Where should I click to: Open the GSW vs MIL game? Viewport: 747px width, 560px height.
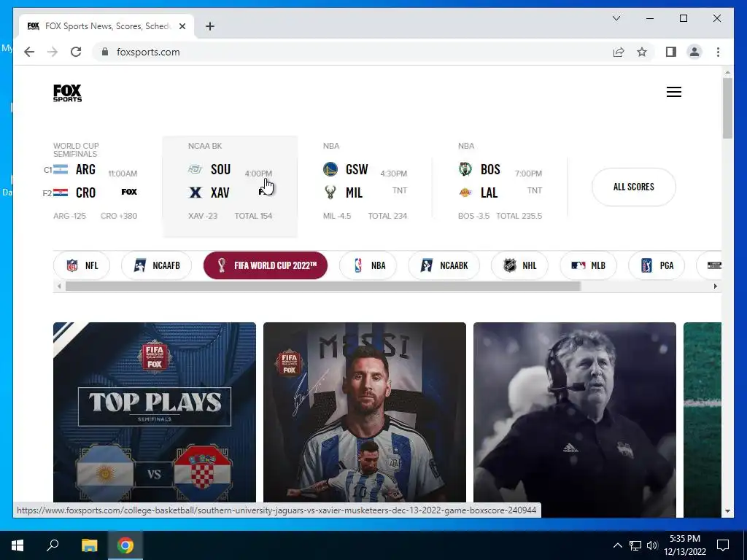(x=365, y=187)
